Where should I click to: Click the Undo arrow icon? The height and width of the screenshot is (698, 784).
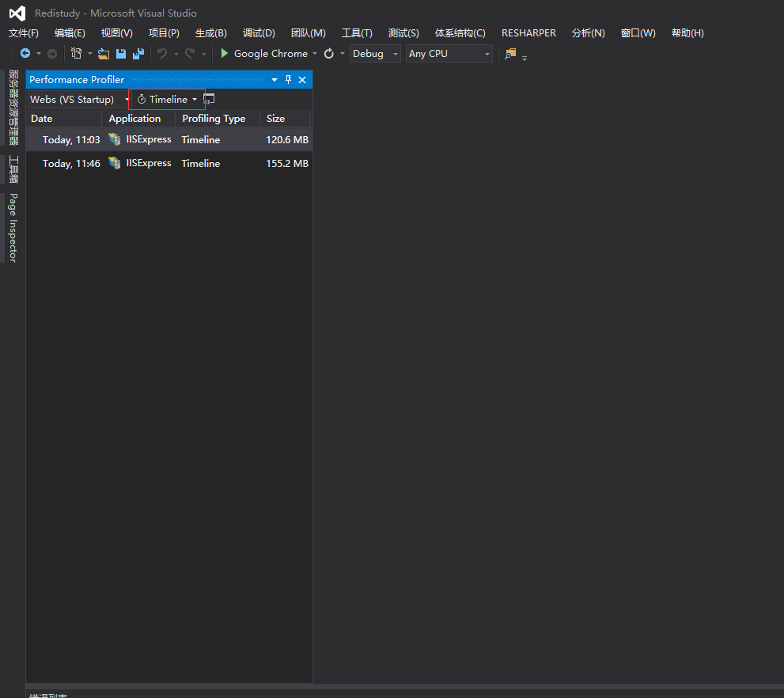pyautogui.click(x=162, y=53)
